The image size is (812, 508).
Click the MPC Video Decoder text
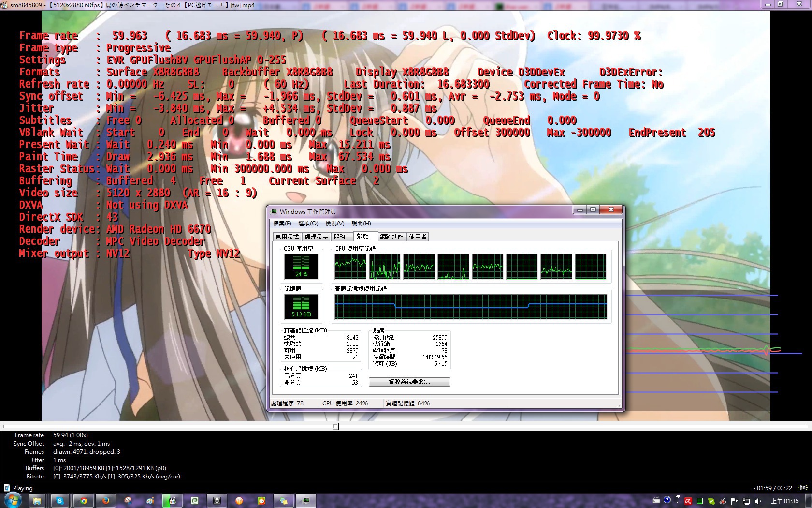coord(156,241)
